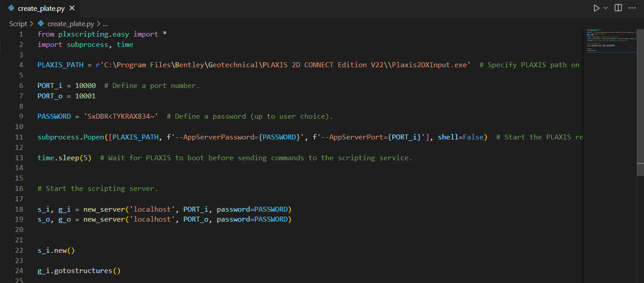Open the create_plate.py breadcrumb item

click(x=70, y=24)
